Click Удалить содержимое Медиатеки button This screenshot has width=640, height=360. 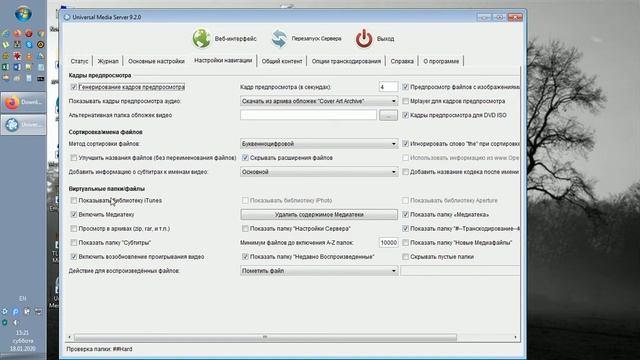[319, 214]
